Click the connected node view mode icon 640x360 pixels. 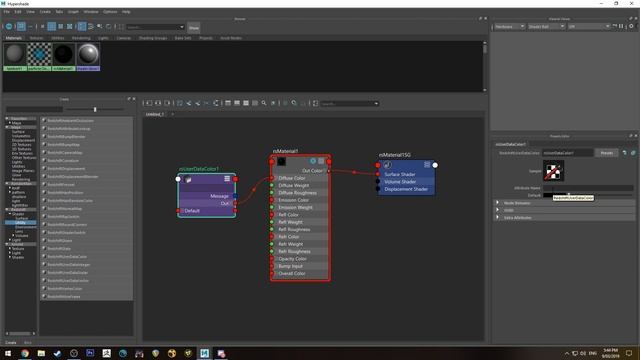(237, 103)
